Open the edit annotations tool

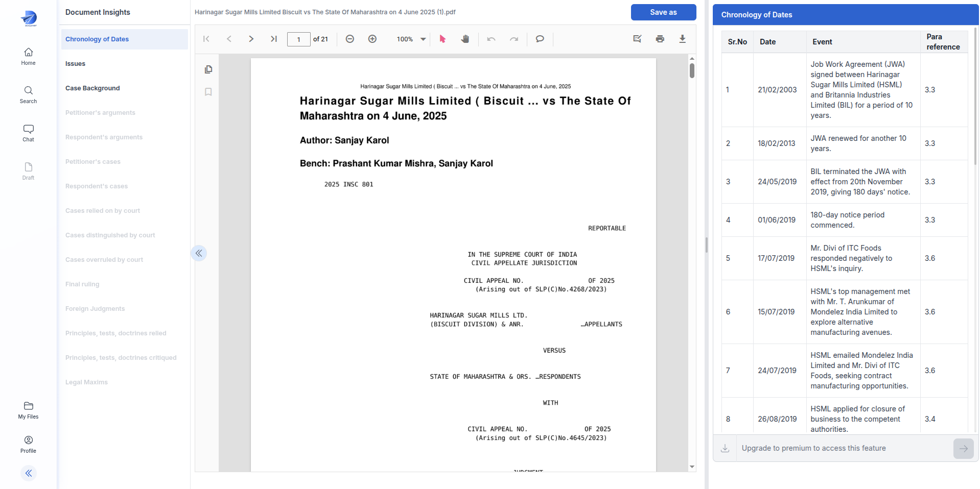[x=637, y=39]
